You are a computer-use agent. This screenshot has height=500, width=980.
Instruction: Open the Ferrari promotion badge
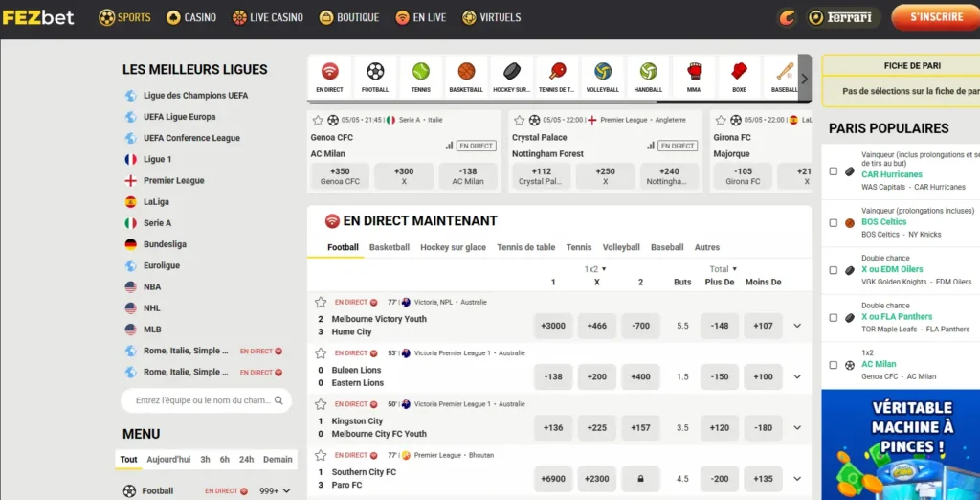pyautogui.click(x=843, y=17)
